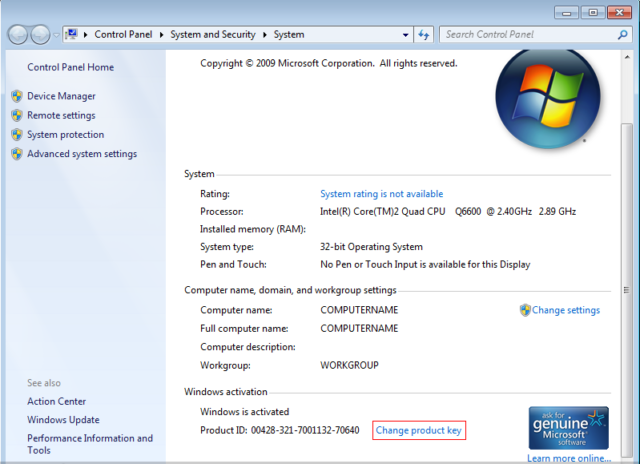This screenshot has width=640, height=464.
Task: Click shield icon beside Device Manager
Action: point(17,96)
